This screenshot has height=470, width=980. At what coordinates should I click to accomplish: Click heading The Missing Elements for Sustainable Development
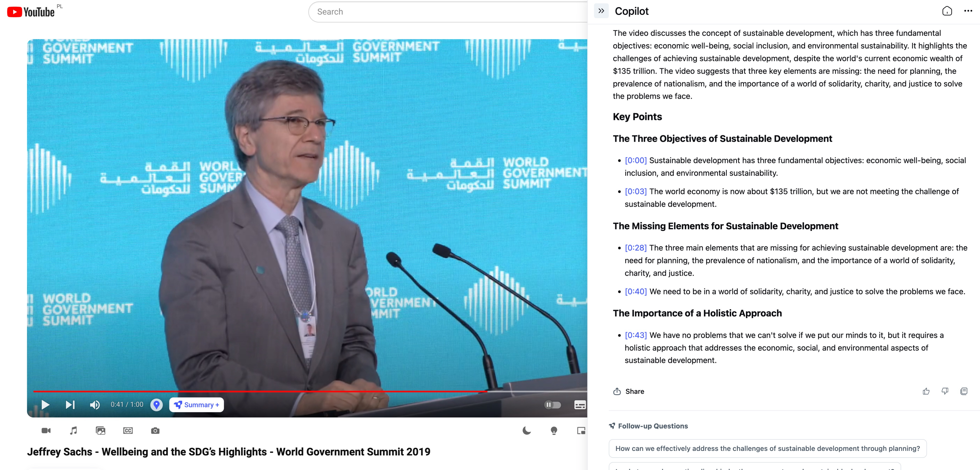tap(725, 226)
